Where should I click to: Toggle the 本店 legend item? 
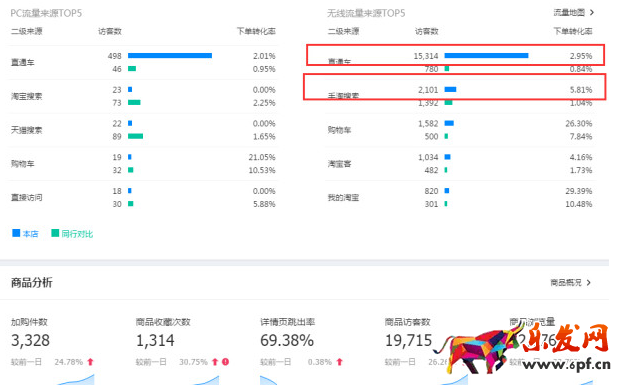click(25, 234)
